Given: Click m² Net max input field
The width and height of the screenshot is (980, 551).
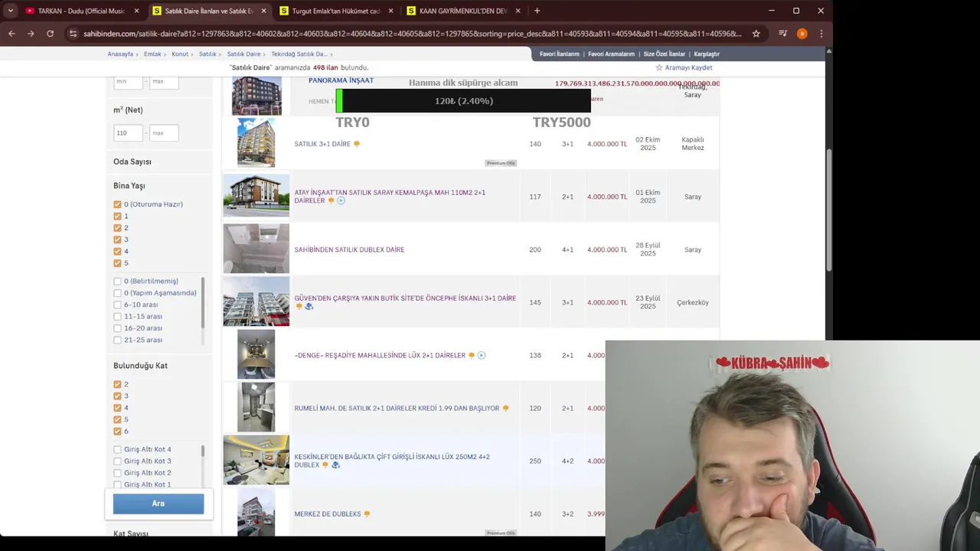Looking at the screenshot, I should point(164,133).
